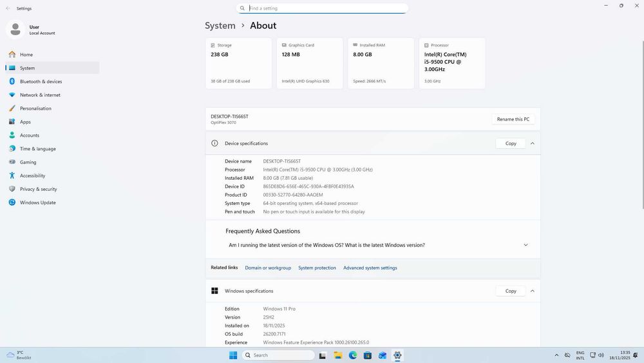Click System in the breadcrumb
Screen dimensions: 644x363
coord(220,26)
